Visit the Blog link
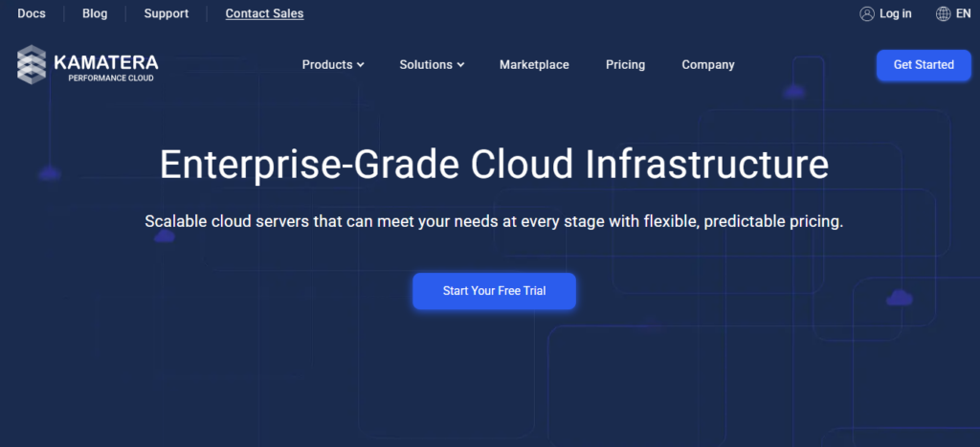The image size is (980, 447). pyautogui.click(x=95, y=13)
